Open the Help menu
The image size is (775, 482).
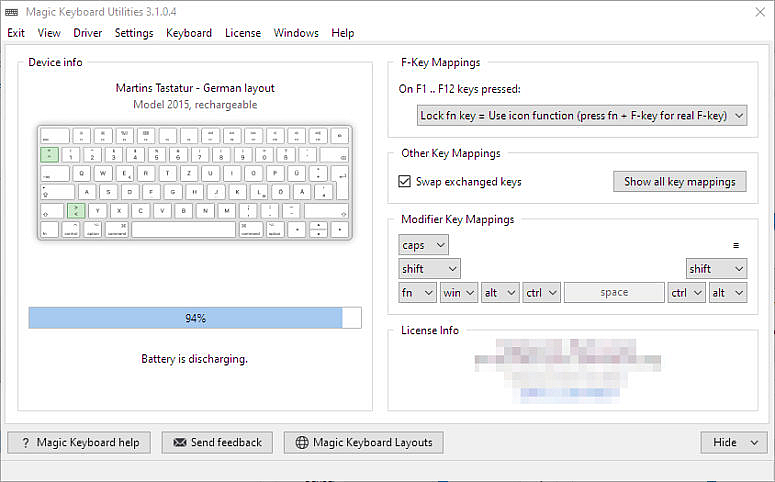coord(343,33)
